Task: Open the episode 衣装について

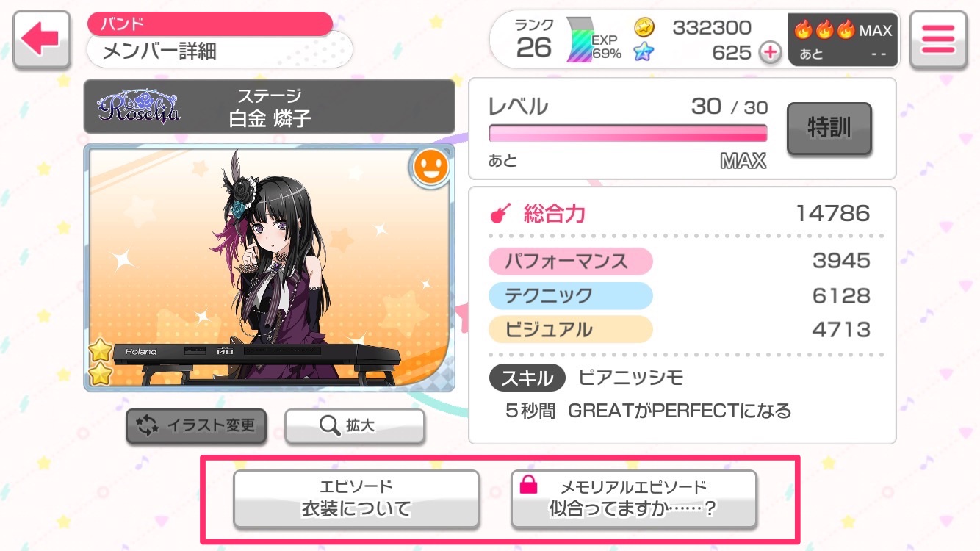Action: (x=356, y=499)
